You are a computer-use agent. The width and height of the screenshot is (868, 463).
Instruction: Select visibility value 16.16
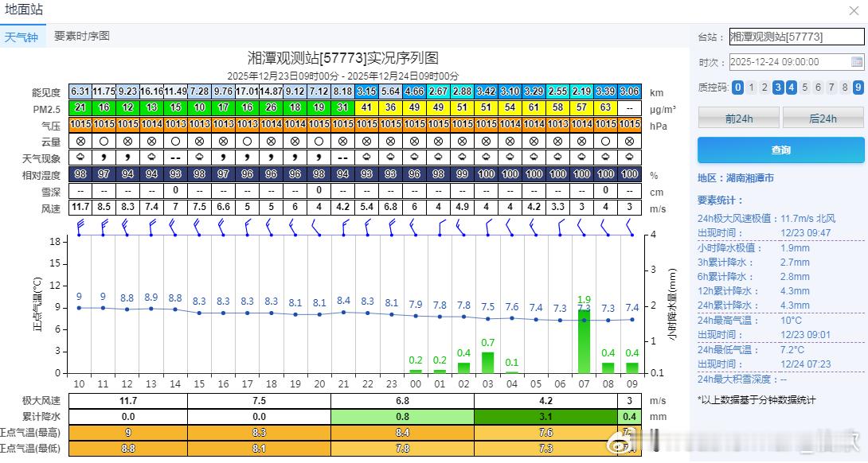pyautogui.click(x=151, y=91)
